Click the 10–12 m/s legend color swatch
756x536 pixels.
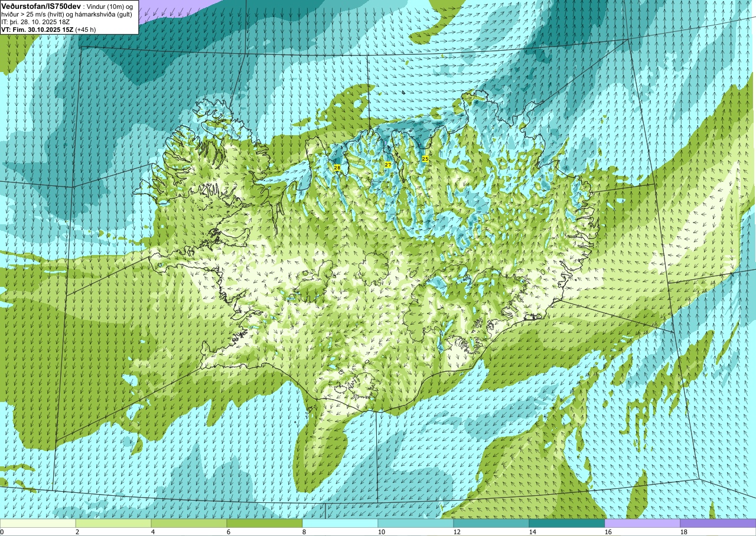point(416,523)
